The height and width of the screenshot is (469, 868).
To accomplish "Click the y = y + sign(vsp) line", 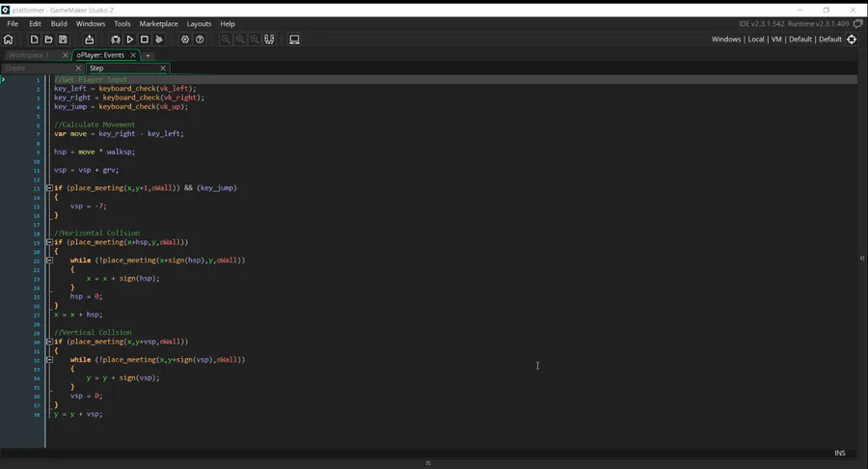I will [x=122, y=377].
